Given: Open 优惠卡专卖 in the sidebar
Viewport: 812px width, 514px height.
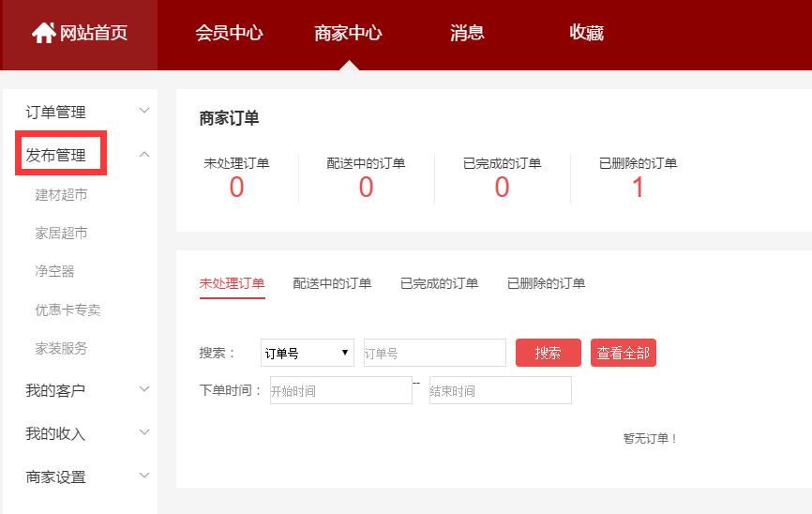Looking at the screenshot, I should (68, 310).
